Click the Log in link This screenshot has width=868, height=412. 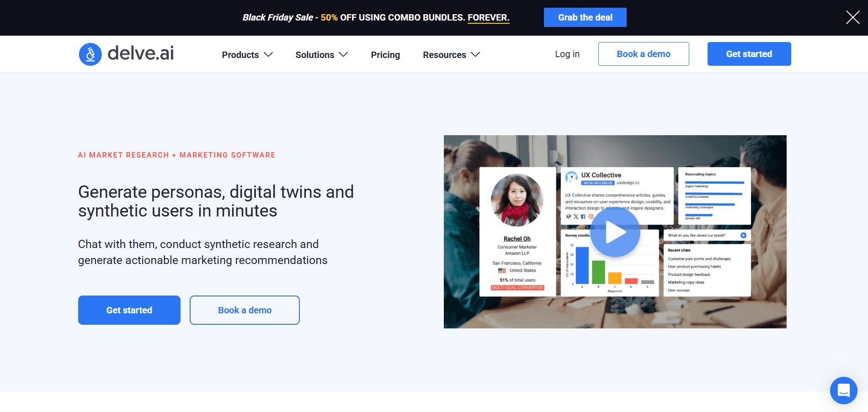coord(567,54)
